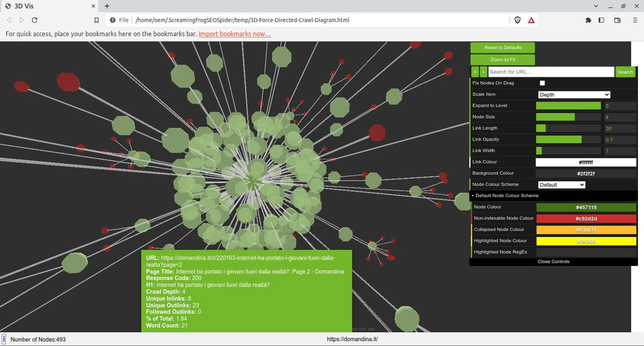Adjust the Link Length slider

click(x=569, y=128)
